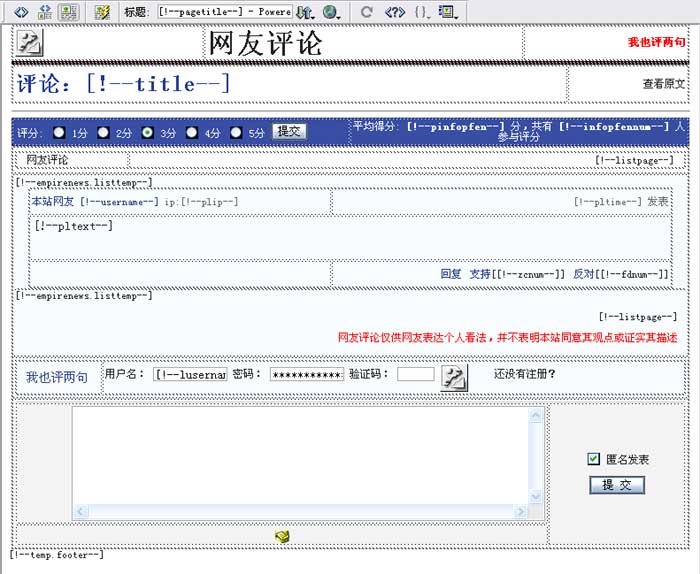
Task: Toggle the 匿名发表 checkbox
Action: [x=594, y=459]
